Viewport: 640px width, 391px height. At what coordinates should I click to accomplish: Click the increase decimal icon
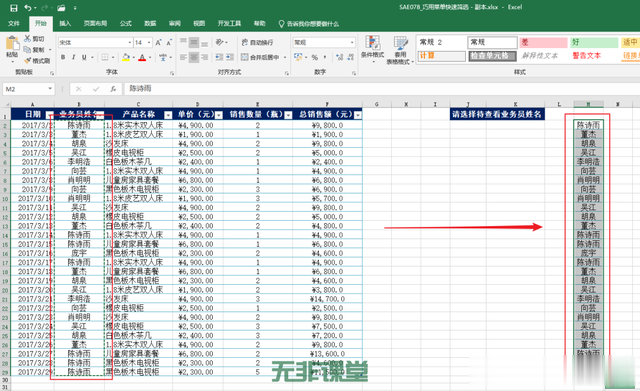pos(340,57)
